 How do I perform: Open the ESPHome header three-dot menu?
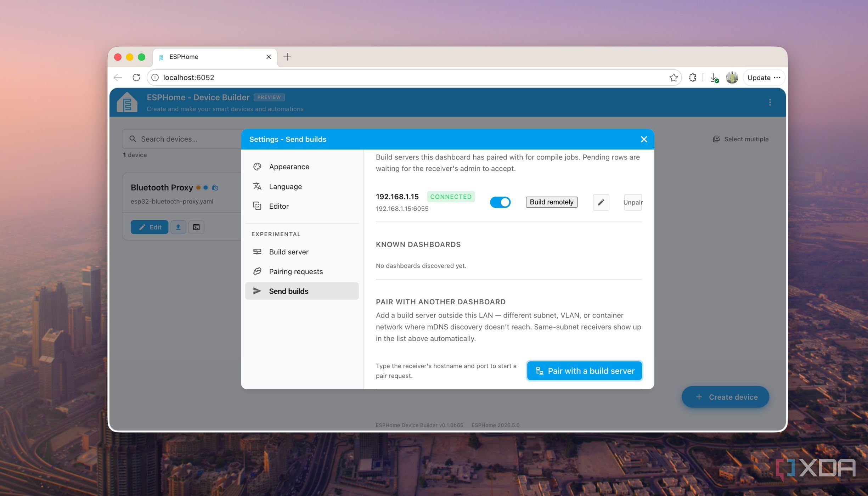tap(770, 102)
